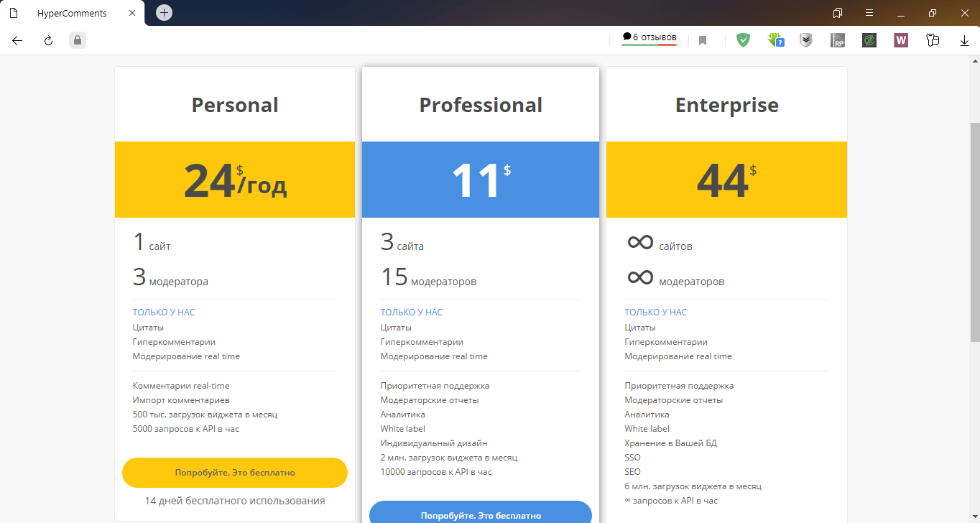Open the green shield ad-blocker extension

[x=743, y=41]
